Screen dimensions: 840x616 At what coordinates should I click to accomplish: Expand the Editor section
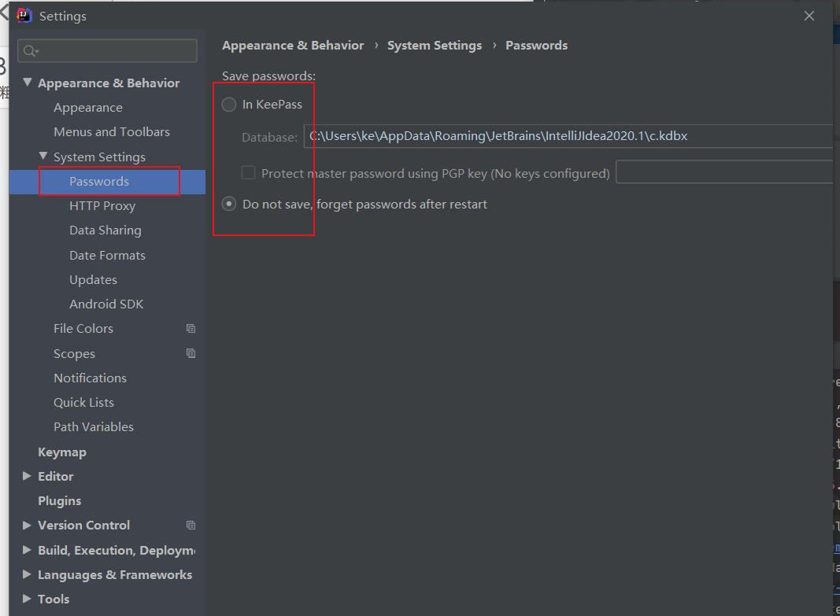27,476
